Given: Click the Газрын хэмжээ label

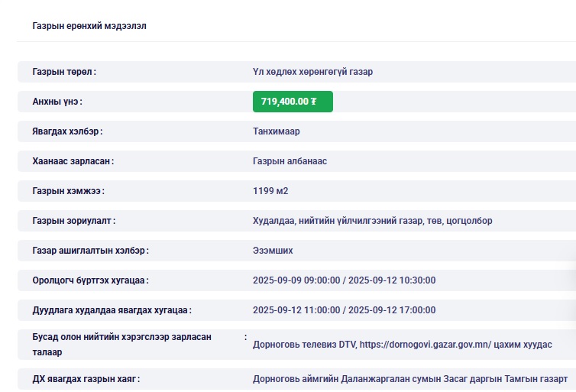Looking at the screenshot, I should (x=68, y=191).
